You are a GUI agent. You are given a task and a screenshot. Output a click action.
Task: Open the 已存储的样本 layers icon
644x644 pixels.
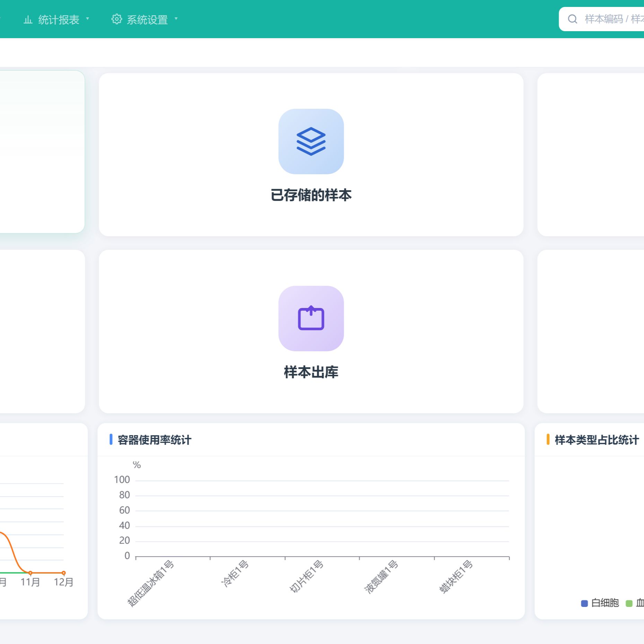311,141
